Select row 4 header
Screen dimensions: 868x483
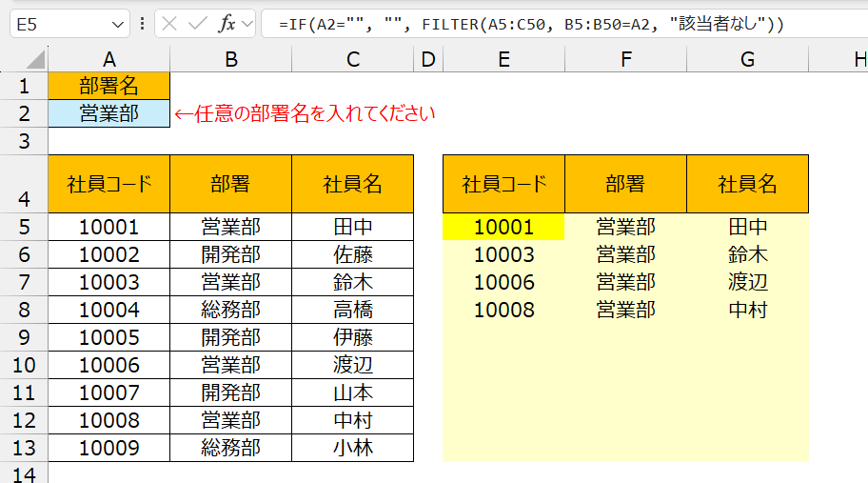click(x=24, y=200)
